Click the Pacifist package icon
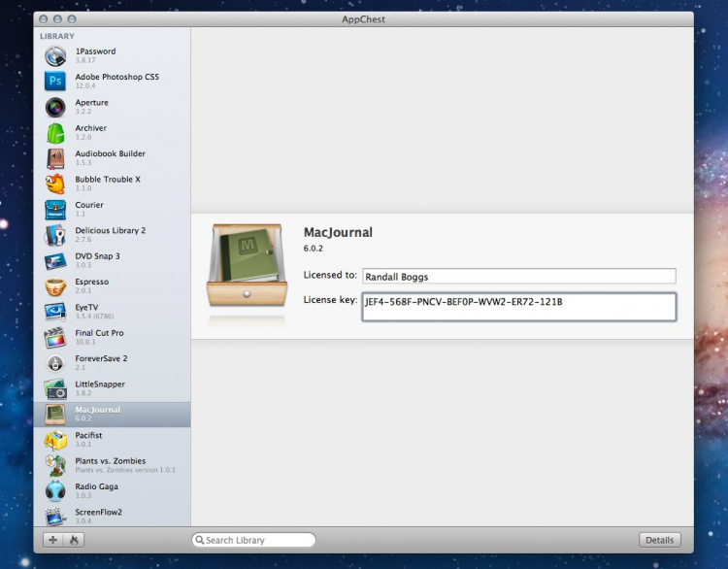The height and width of the screenshot is (569, 728). coord(55,440)
